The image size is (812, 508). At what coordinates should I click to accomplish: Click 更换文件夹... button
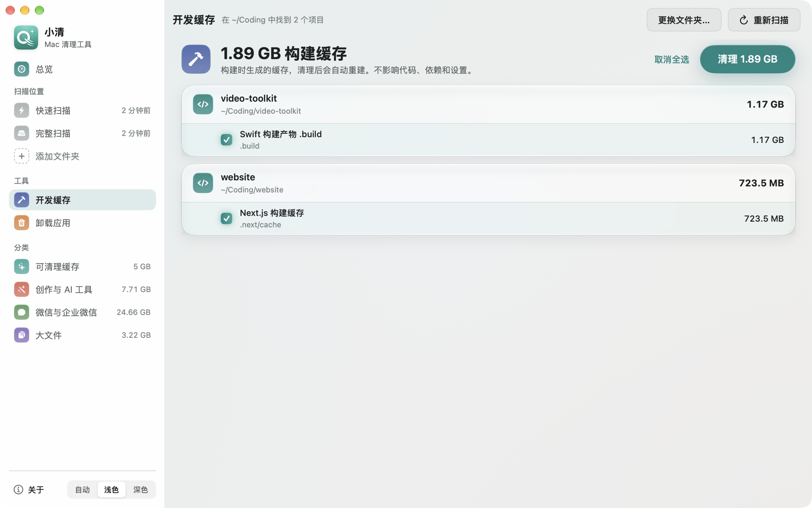[684, 20]
